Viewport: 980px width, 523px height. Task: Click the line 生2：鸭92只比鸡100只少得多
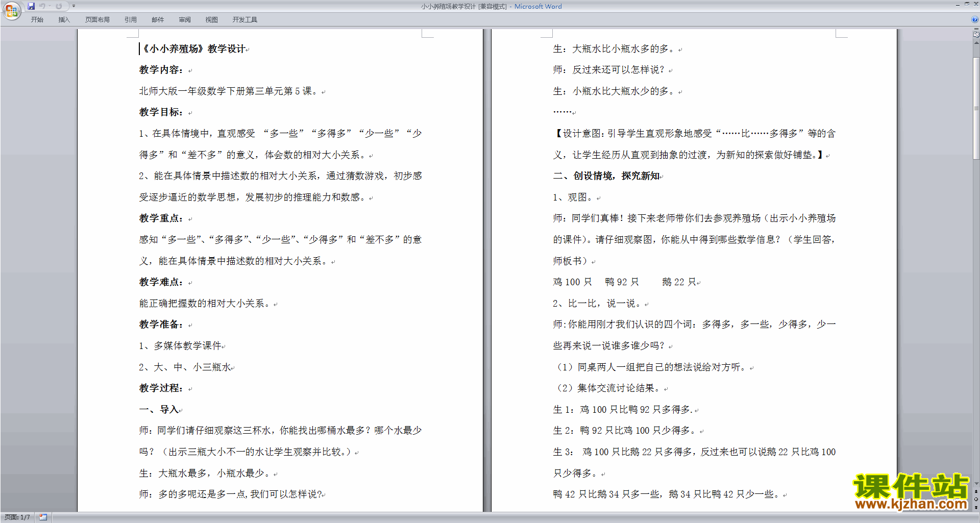625,431
